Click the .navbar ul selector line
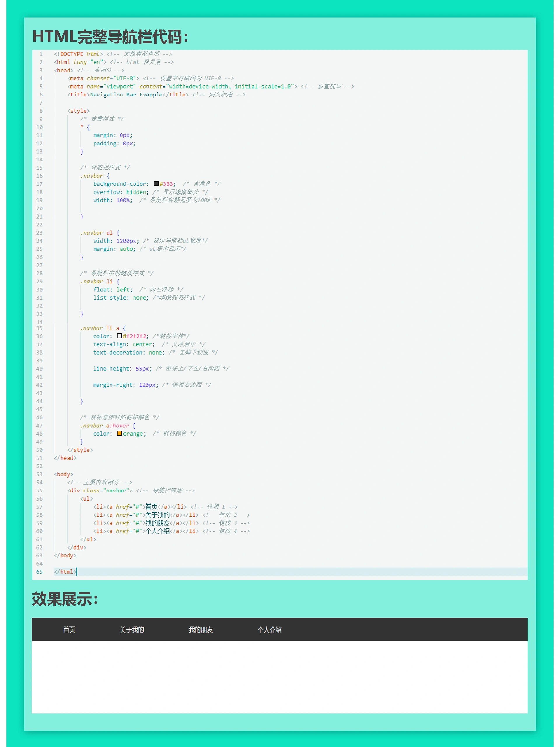The width and height of the screenshot is (560, 747). coord(99,233)
